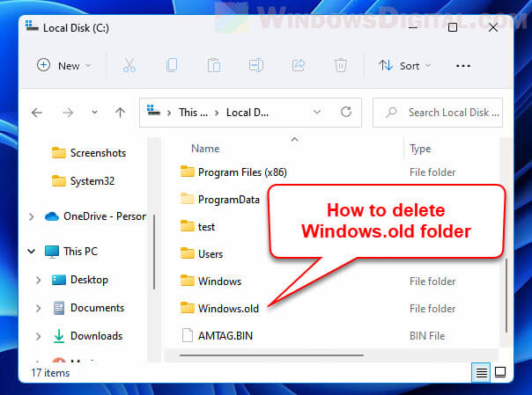Switch to details view layout
This screenshot has width=532, height=395.
[482, 373]
